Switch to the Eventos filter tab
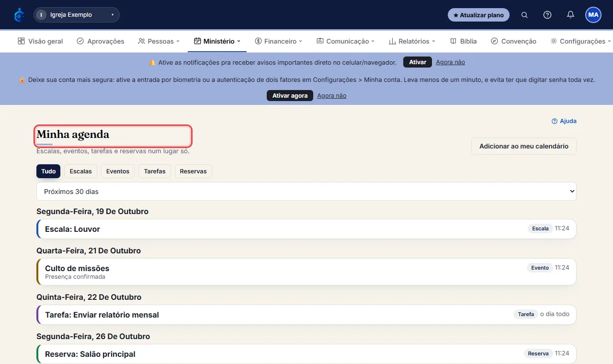This screenshot has height=364, width=613. [118, 171]
